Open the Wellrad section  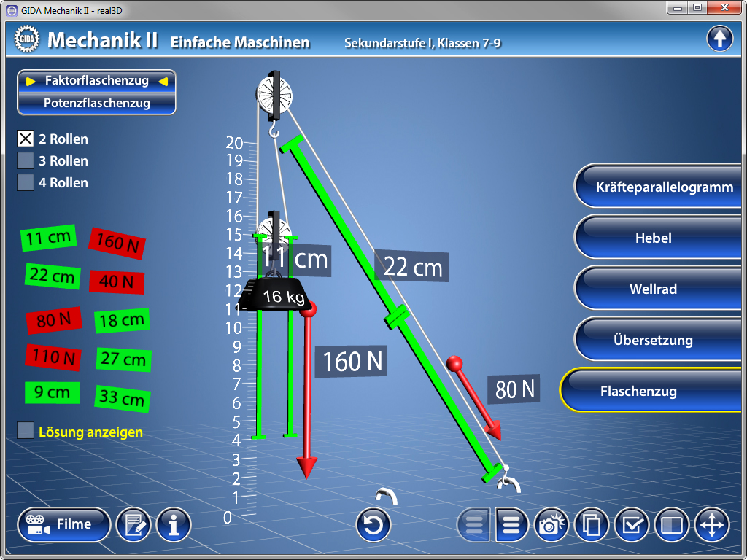coord(653,289)
